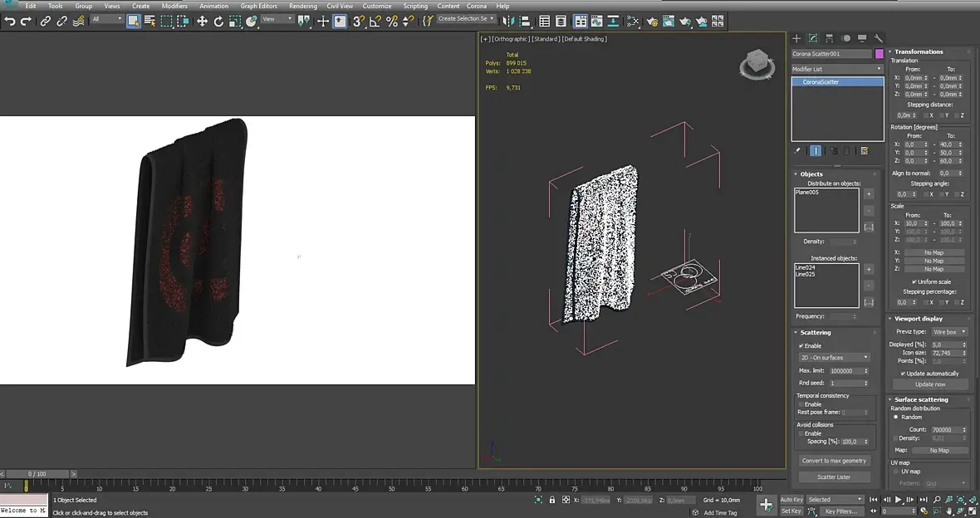Click the Undo arrow icon
Screen dimensions: 980x518
click(x=10, y=21)
